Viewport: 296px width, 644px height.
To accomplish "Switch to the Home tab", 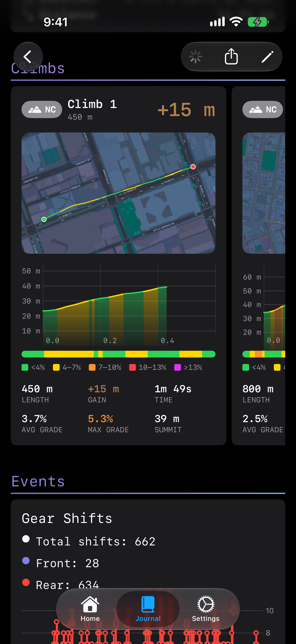I will pyautogui.click(x=90, y=609).
